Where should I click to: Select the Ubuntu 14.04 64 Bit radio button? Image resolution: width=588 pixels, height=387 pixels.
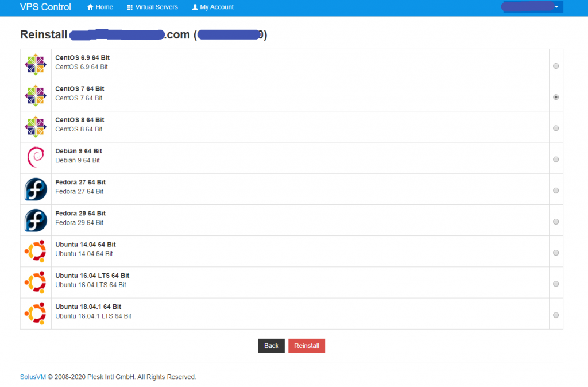(556, 253)
